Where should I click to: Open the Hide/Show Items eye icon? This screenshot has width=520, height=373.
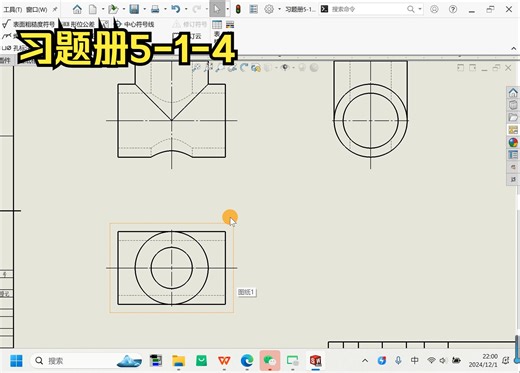point(285,68)
